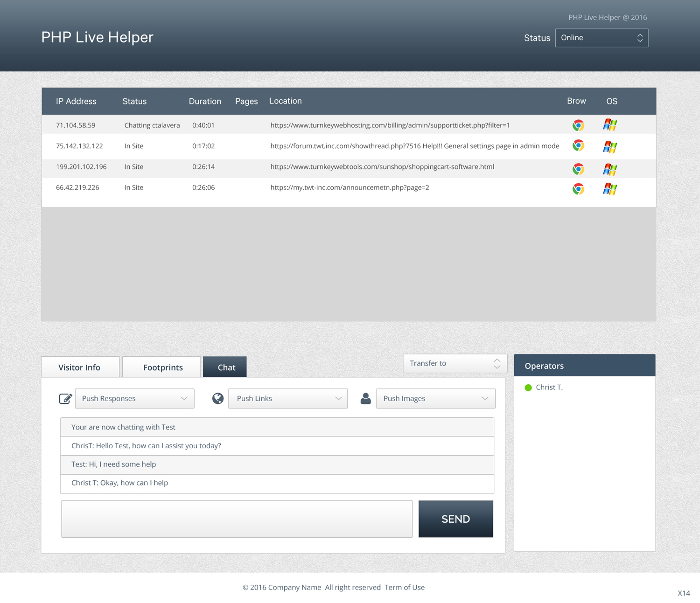Click the SEND button
Viewport: 700px width, 603px height.
tap(456, 519)
